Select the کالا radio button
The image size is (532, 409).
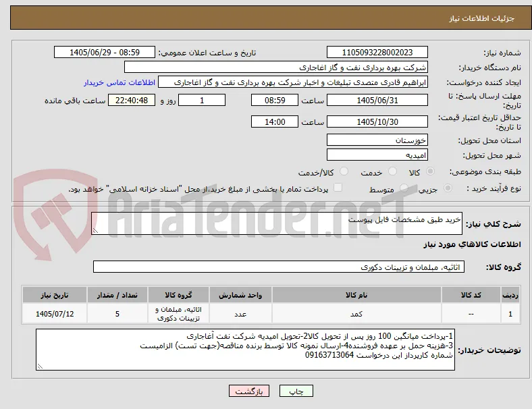[430, 171]
